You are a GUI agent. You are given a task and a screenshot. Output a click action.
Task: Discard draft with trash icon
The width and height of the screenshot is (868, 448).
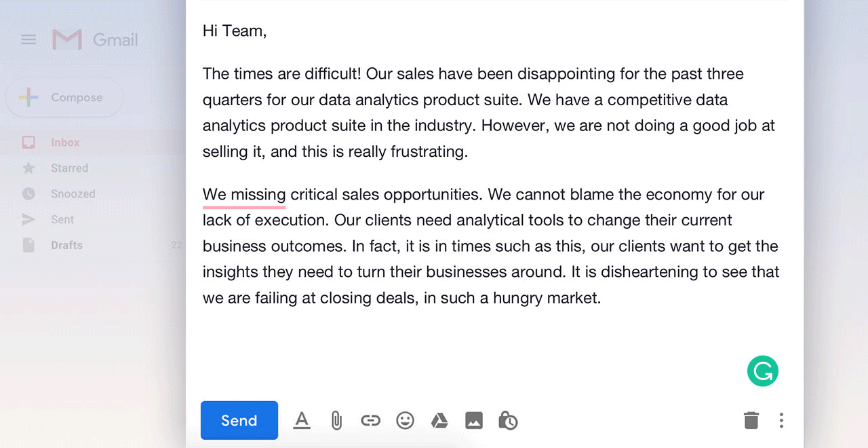[751, 421]
